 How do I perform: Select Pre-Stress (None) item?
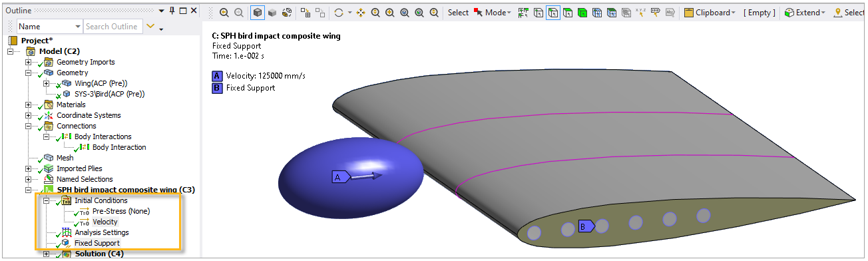[121, 211]
